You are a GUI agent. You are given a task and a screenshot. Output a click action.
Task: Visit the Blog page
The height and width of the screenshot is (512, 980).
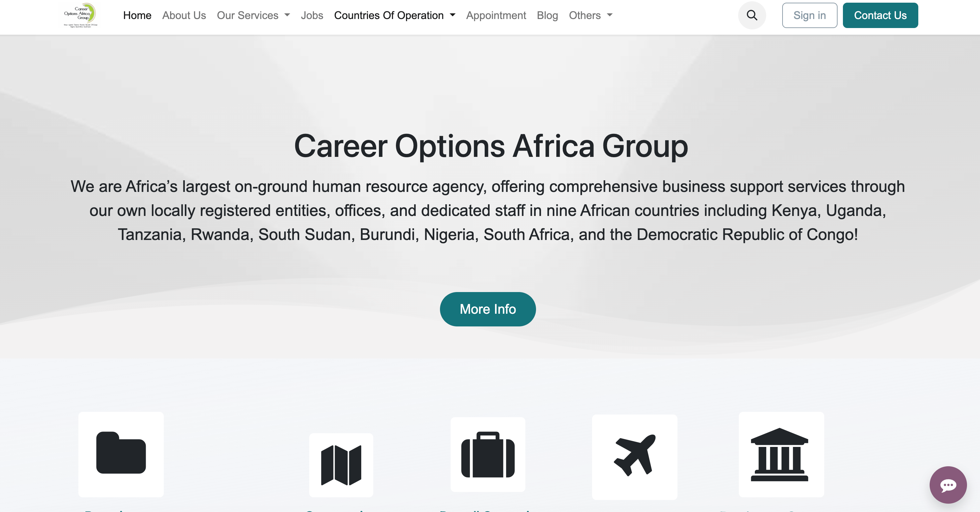pos(547,15)
